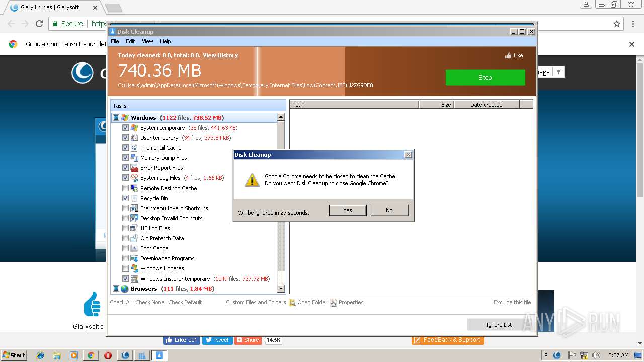Click No in the Disk Cleanup dialog

389,210
